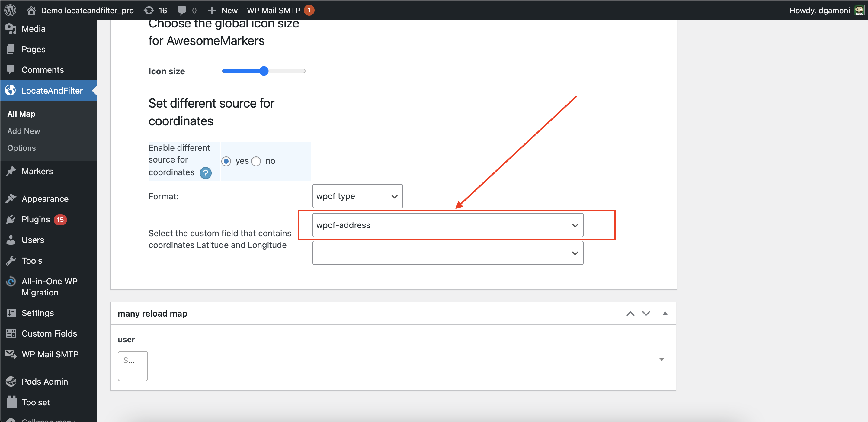Toggle many reload map panel triangle
This screenshot has height=422, width=868.
pyautogui.click(x=665, y=313)
